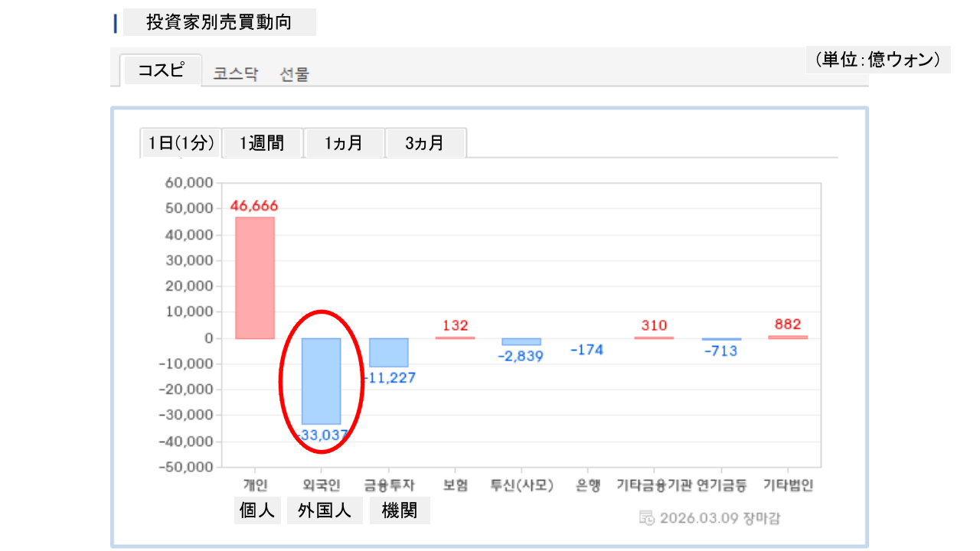Click the 연기금등 bar showing -713
This screenshot has width=980, height=551.
tap(721, 339)
